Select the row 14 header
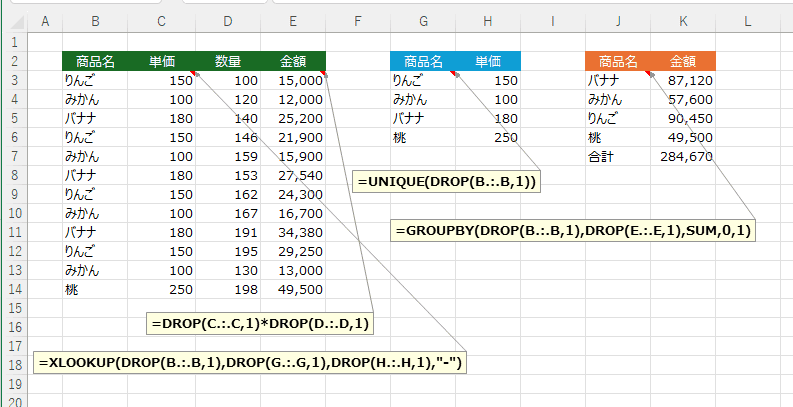The height and width of the screenshot is (407, 793). [x=15, y=289]
